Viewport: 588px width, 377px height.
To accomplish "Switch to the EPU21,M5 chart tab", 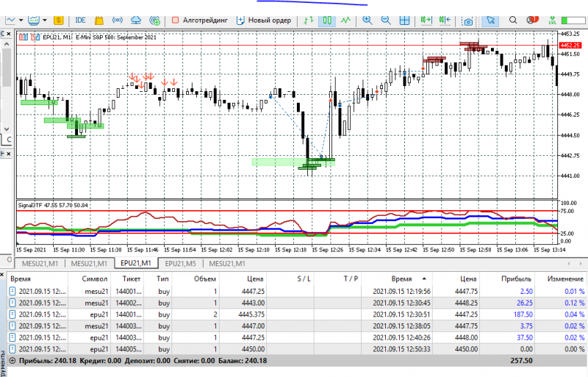I will point(180,264).
